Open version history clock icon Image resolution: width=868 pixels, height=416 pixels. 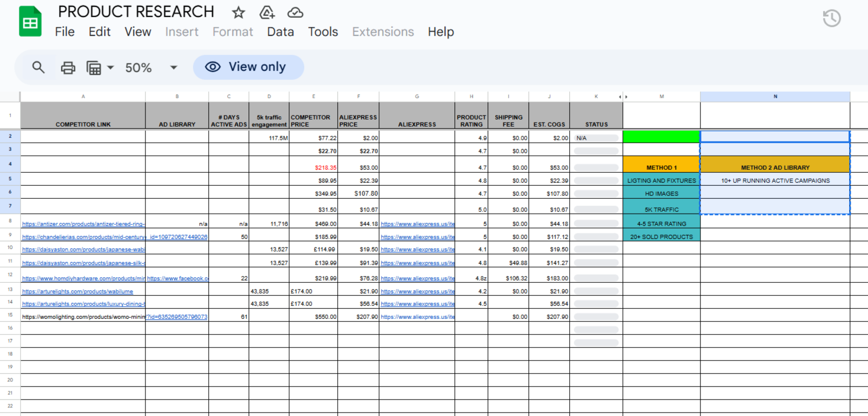[831, 18]
